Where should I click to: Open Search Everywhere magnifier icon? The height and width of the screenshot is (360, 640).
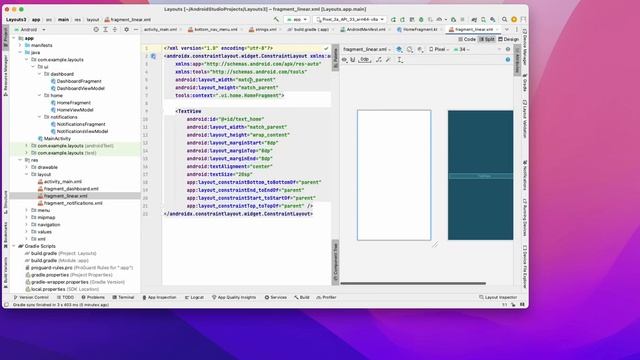tap(504, 20)
